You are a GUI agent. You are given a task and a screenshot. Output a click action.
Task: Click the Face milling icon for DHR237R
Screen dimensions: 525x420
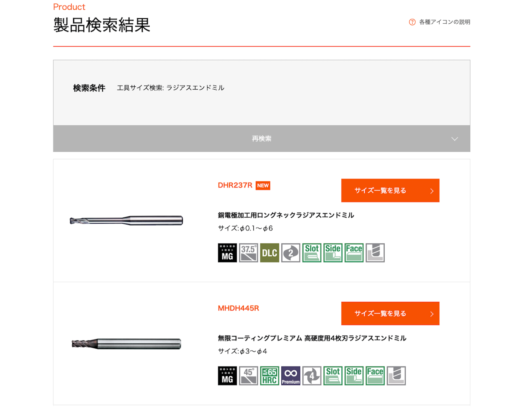point(354,253)
